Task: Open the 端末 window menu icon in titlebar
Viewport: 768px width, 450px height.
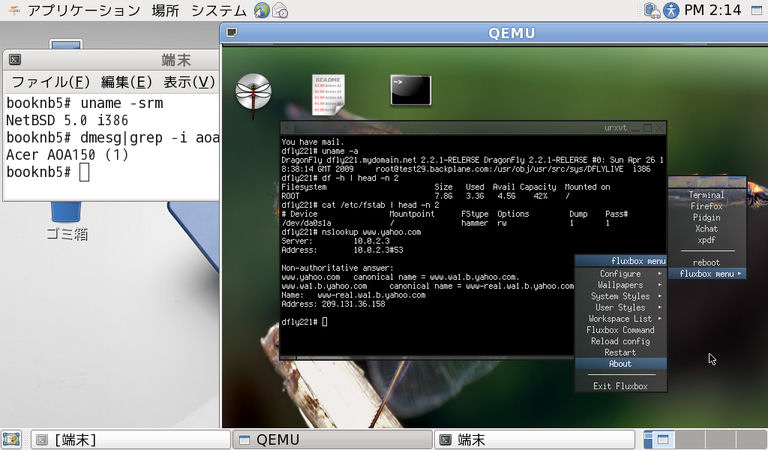Action: (x=15, y=60)
